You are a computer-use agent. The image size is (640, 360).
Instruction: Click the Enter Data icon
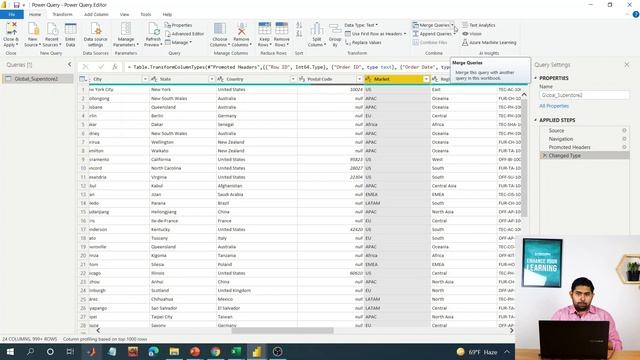pyautogui.click(x=70, y=29)
